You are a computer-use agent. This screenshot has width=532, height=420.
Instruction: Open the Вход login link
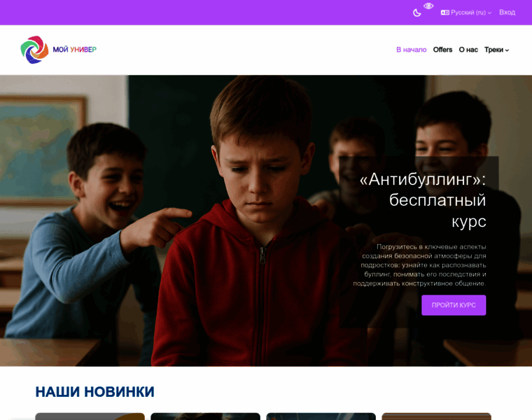click(x=507, y=12)
